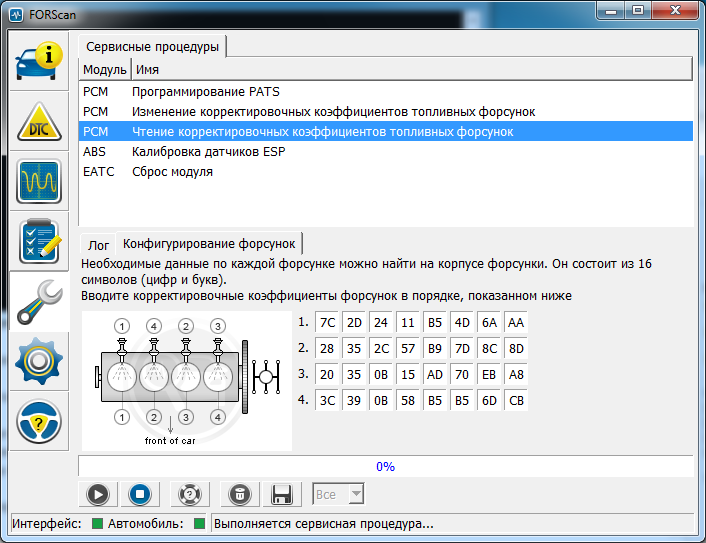Open the steering wheel help section
Viewport: 706px width, 543px height.
pyautogui.click(x=39, y=421)
